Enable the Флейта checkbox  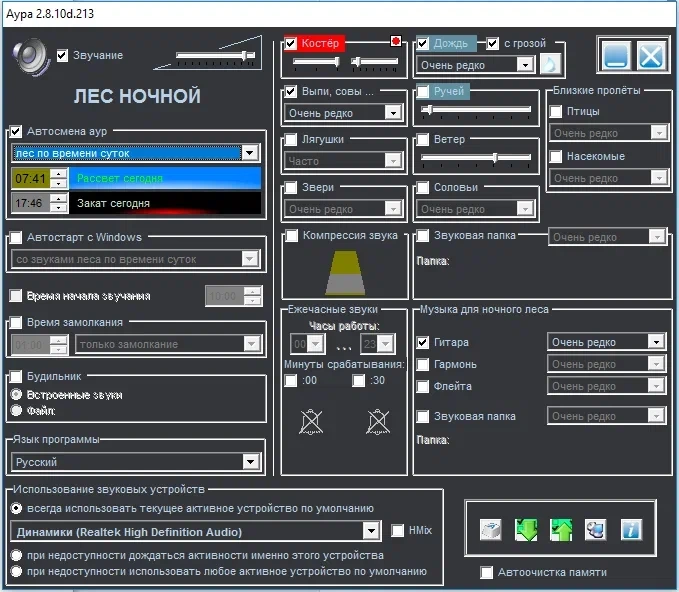click(x=423, y=386)
